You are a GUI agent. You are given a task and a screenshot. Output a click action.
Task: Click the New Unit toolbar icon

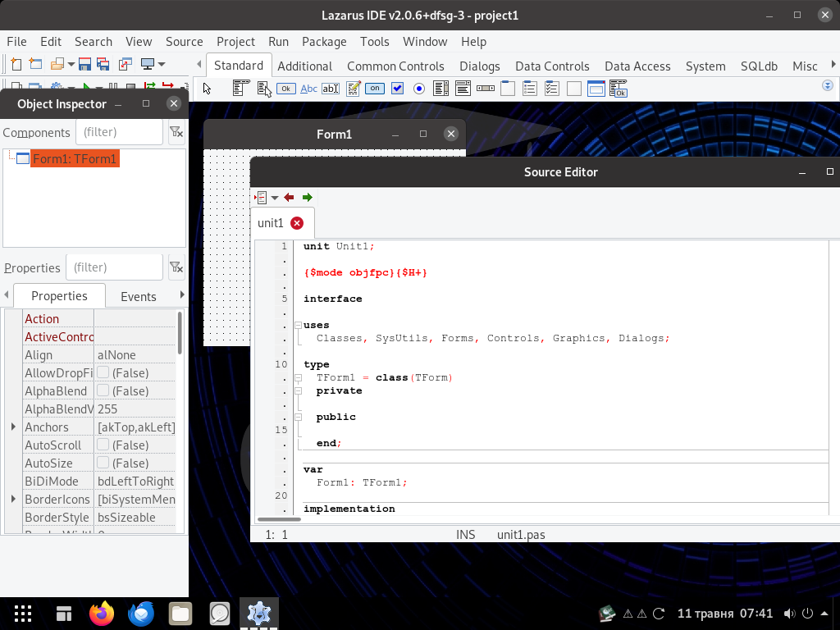pos(16,64)
